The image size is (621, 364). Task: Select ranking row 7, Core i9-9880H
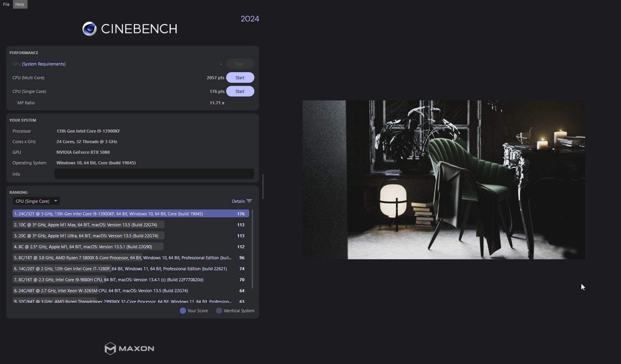coord(131,280)
